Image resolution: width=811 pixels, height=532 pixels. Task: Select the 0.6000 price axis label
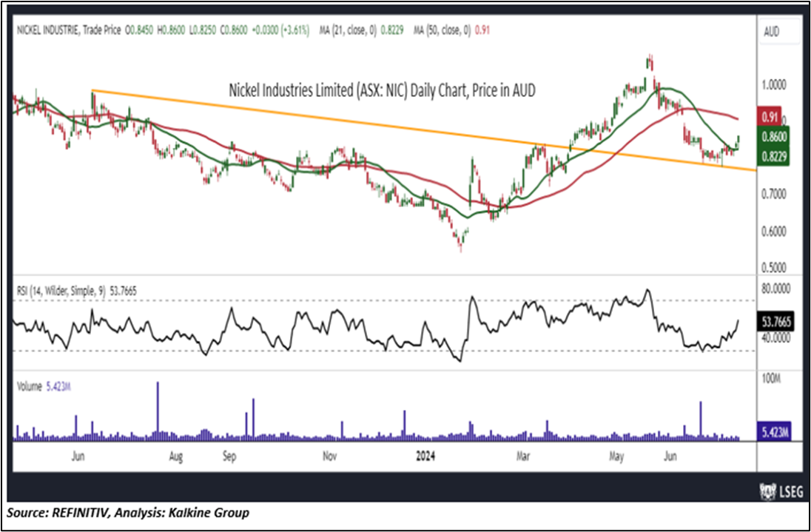[x=775, y=231]
